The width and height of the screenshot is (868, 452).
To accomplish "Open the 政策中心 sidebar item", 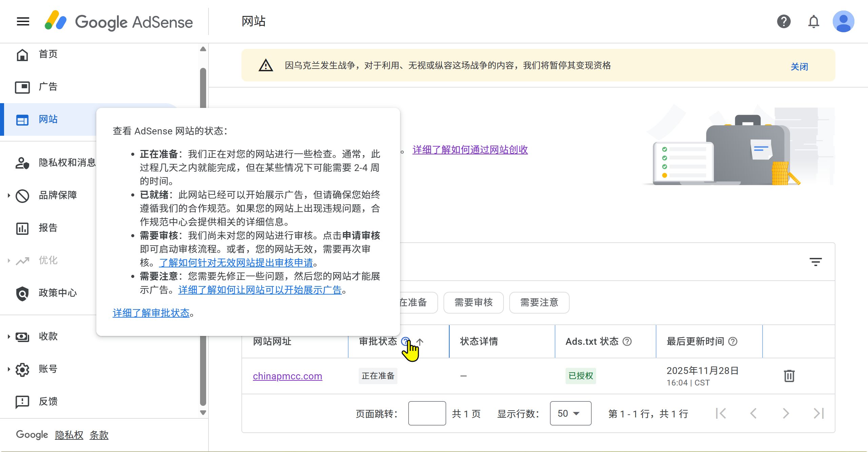I will click(x=57, y=293).
